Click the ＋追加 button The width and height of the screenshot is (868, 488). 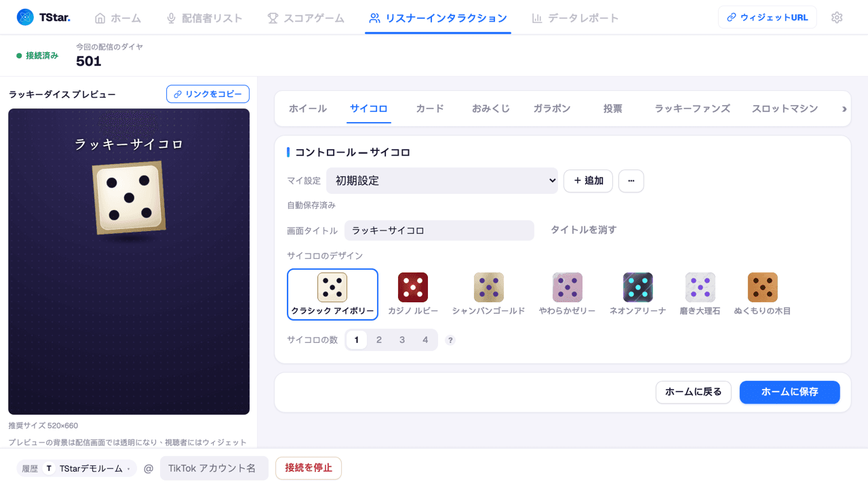589,181
